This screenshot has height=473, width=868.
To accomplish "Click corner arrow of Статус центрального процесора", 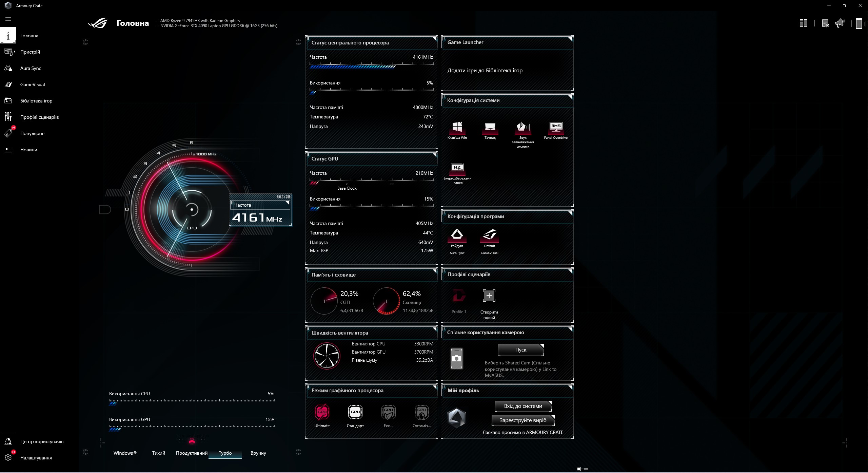I will (434, 40).
